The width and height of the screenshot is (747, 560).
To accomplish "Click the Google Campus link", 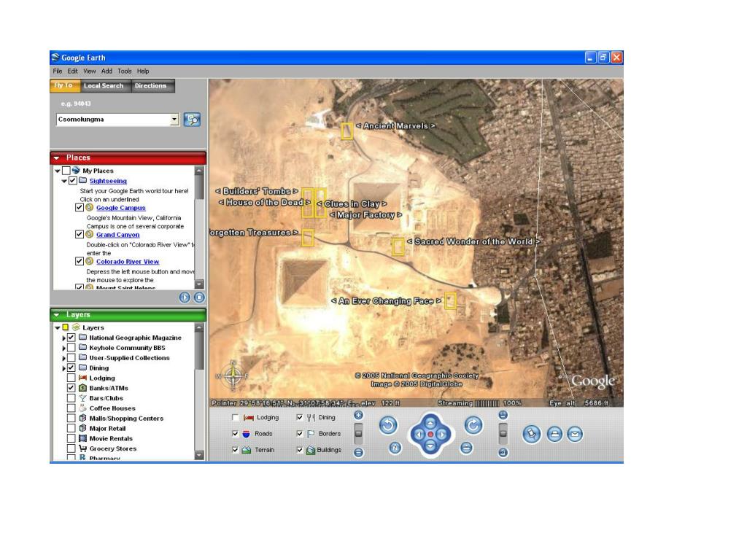I will click(x=121, y=208).
